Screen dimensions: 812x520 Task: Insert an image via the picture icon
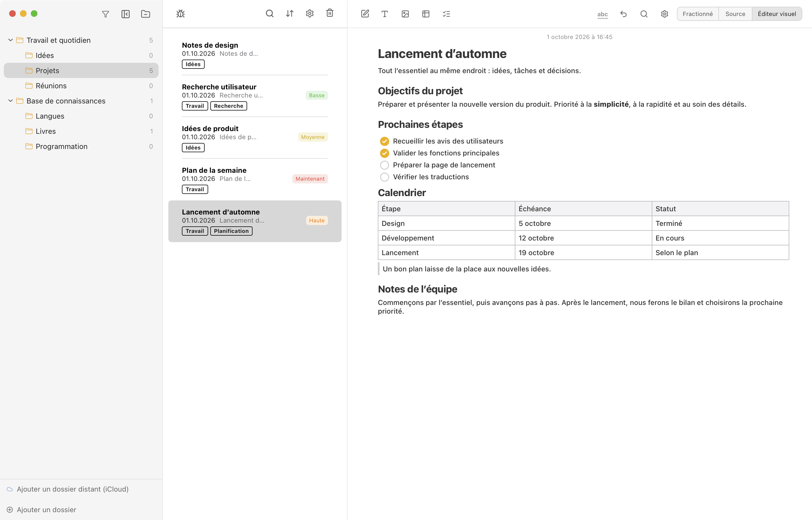[x=405, y=14]
